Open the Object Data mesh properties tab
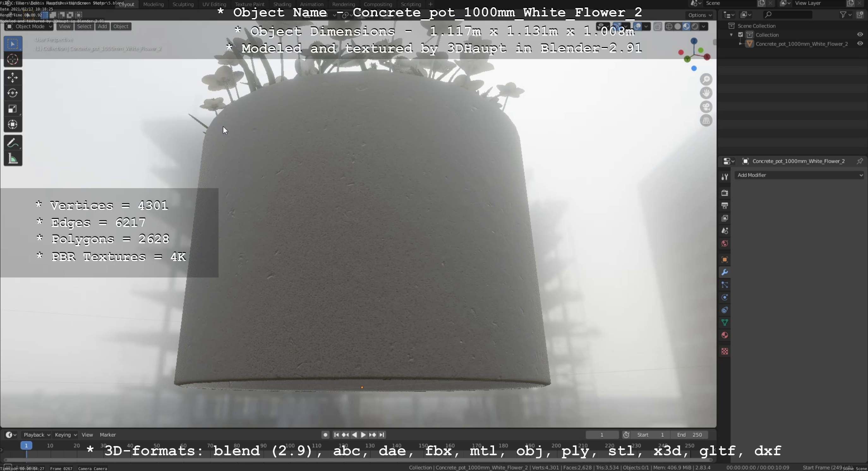The image size is (868, 471). (x=725, y=323)
